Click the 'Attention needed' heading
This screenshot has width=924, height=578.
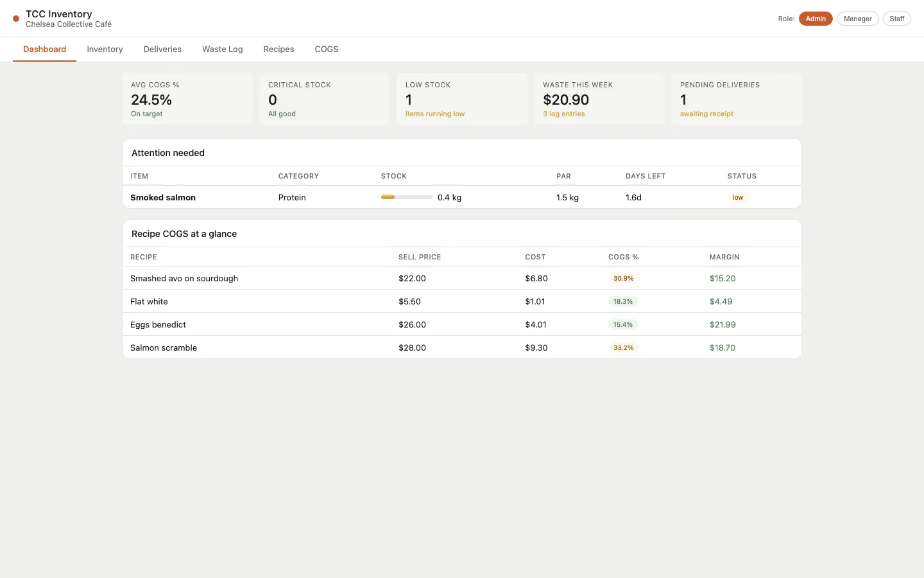168,153
